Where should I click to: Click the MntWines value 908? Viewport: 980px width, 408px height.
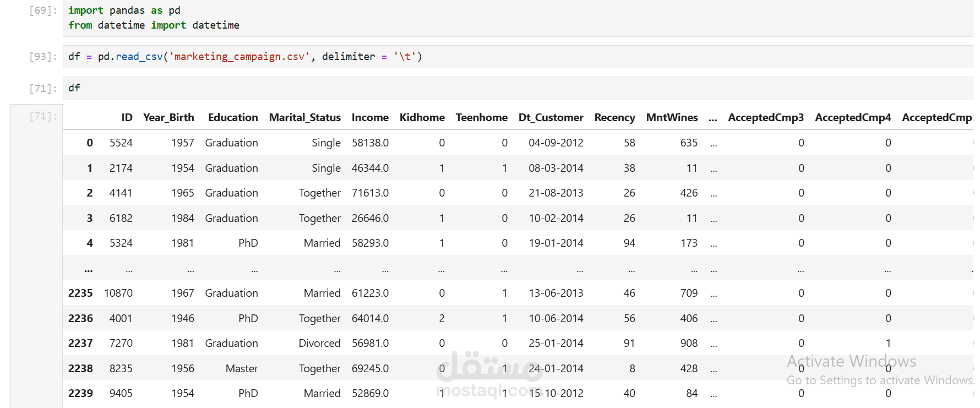coord(689,343)
